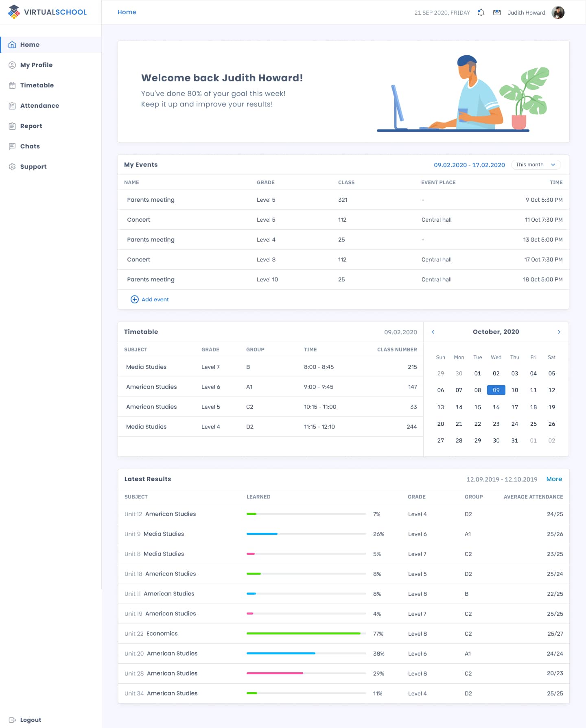Click the 12.09.2019 - 12.10.2019 date range
The height and width of the screenshot is (728, 586).
pos(502,480)
